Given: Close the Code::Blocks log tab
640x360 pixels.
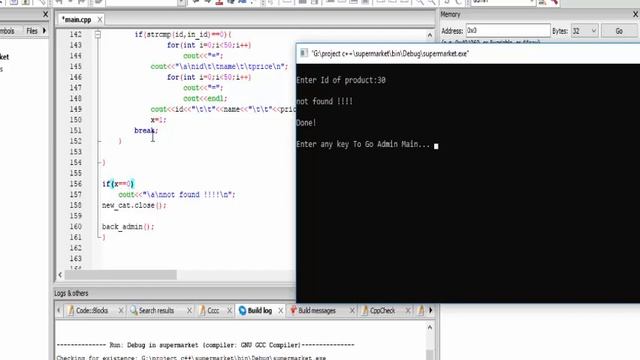Looking at the screenshot, I should [121, 311].
